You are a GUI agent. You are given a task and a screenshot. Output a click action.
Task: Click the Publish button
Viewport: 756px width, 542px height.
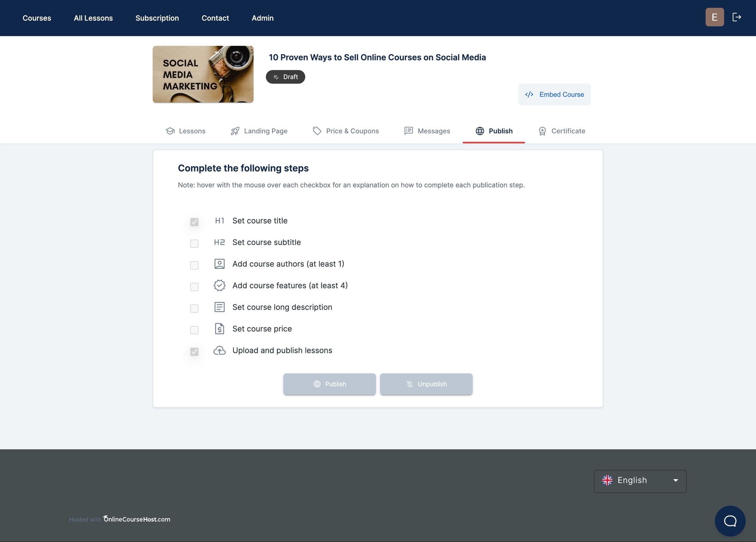(x=329, y=384)
